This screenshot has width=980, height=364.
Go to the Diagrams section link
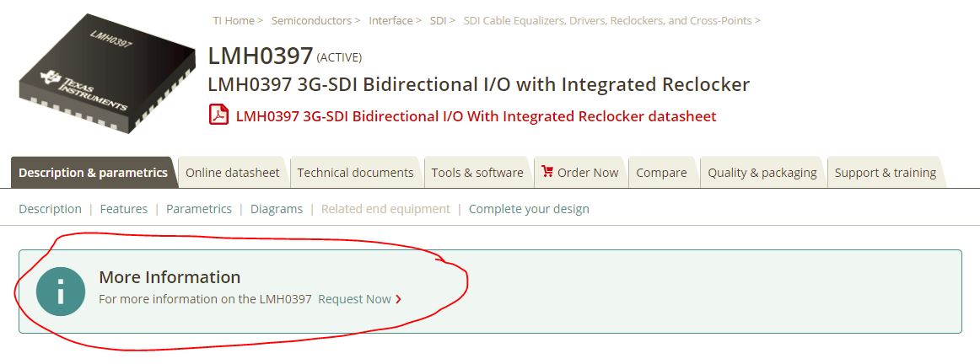tap(276, 209)
